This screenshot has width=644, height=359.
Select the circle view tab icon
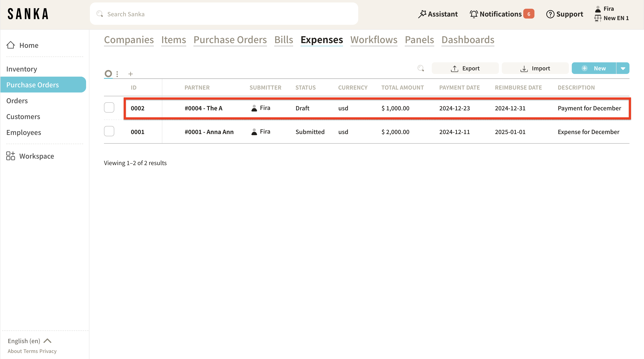[x=108, y=73]
